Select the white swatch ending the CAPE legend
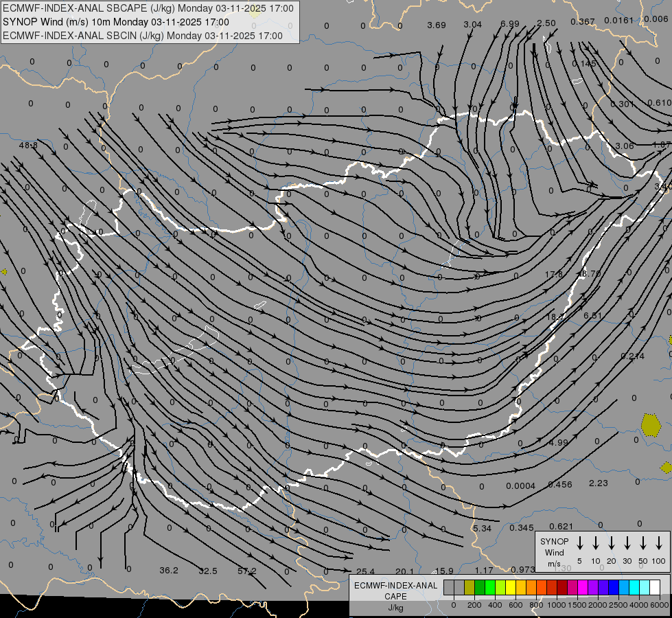The image size is (672, 618). (654, 587)
